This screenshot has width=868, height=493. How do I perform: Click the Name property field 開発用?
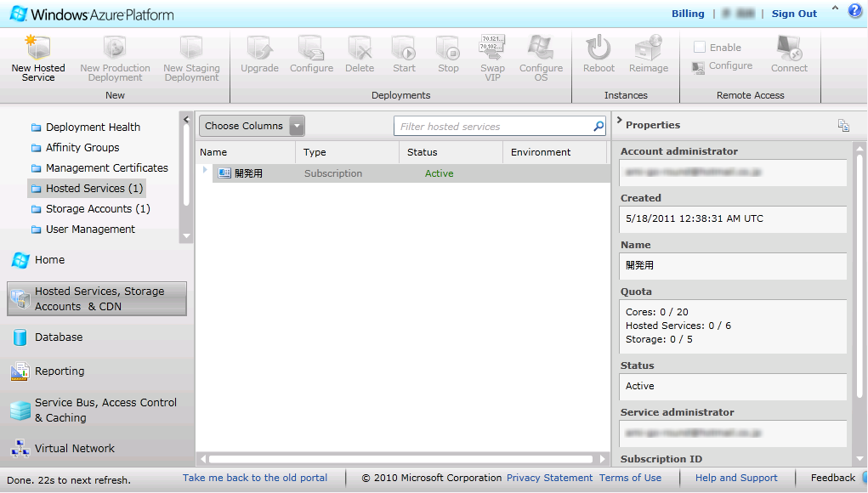tap(733, 266)
